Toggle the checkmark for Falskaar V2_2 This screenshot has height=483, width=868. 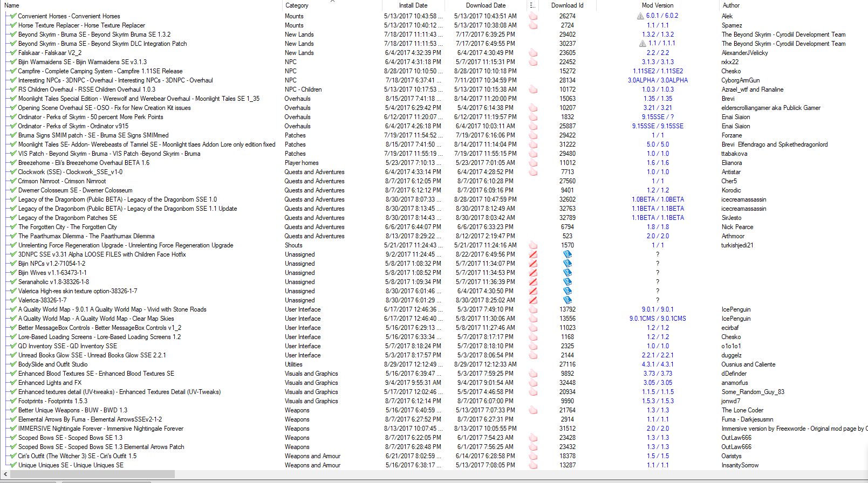point(13,53)
